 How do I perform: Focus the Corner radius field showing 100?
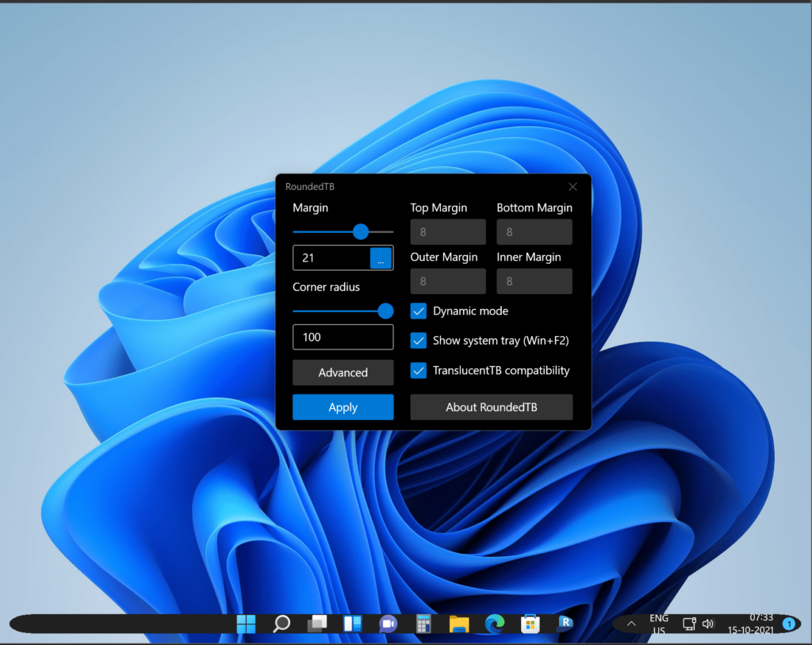point(343,337)
